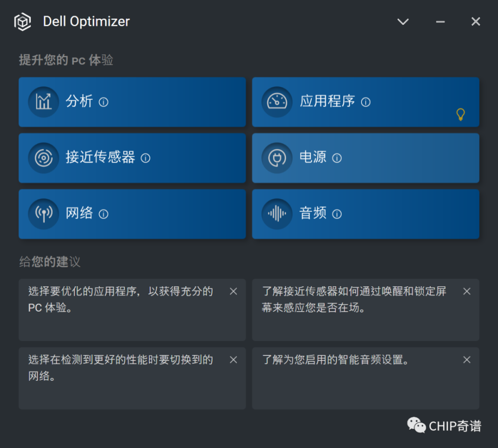Open info tooltip beside 电源
The image size is (498, 448).
(x=337, y=158)
